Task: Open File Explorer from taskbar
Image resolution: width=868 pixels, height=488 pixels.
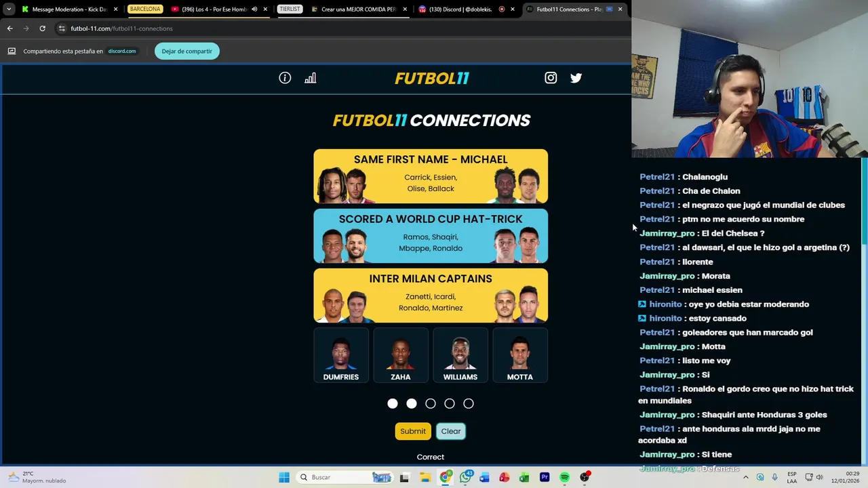Action: tap(425, 477)
